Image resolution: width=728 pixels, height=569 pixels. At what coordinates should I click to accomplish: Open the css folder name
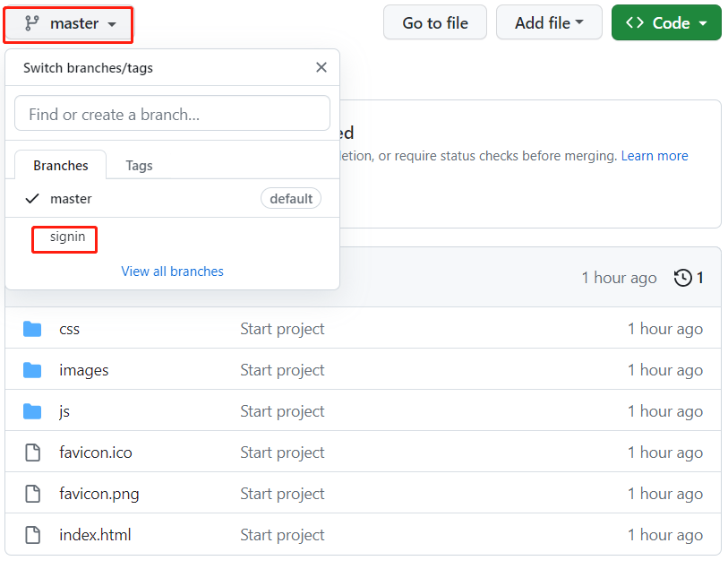tap(69, 330)
